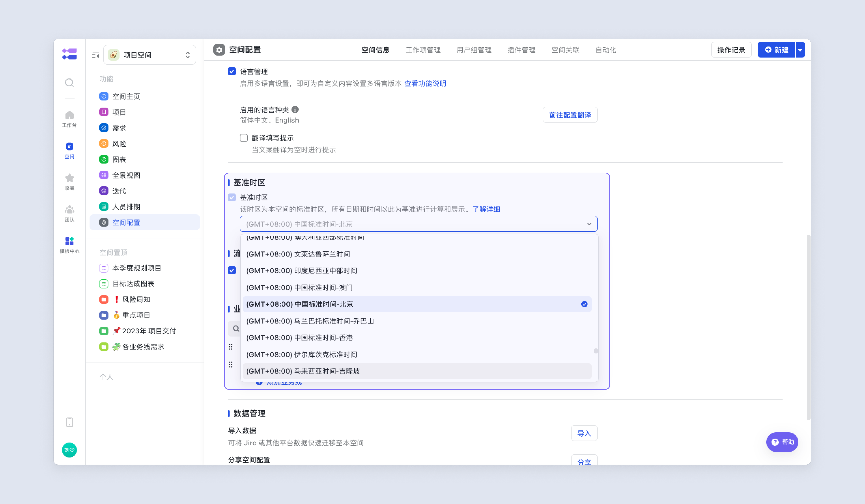Click the 全景视图 icon
The image size is (865, 504).
point(104,175)
